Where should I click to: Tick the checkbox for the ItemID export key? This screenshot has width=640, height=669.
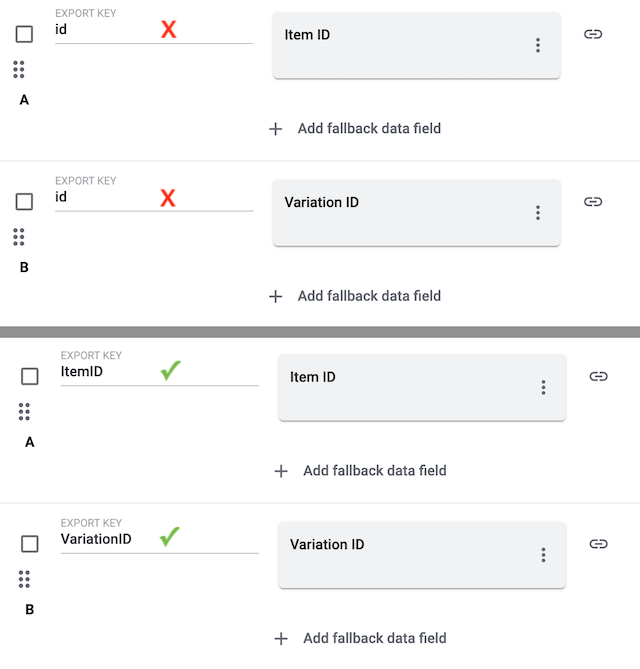30,376
